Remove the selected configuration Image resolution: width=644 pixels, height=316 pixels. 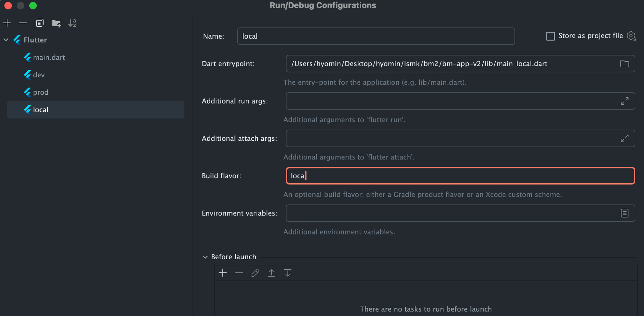pyautogui.click(x=23, y=23)
